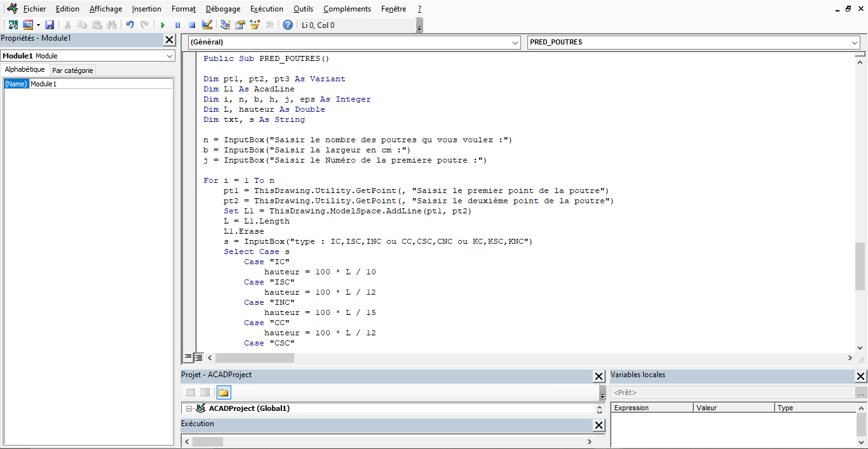Viewport: 868px width, 449px height.
Task: Toggle Design Mode ruler icon
Action: (207, 25)
